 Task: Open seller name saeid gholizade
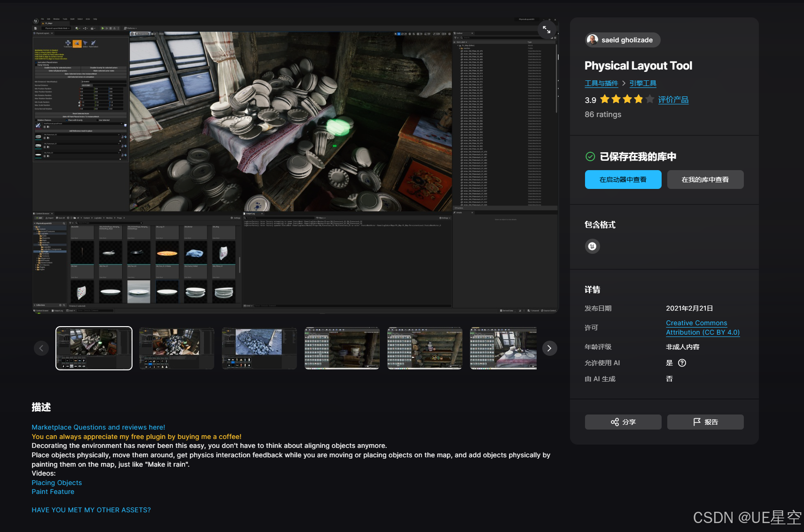[x=627, y=40]
